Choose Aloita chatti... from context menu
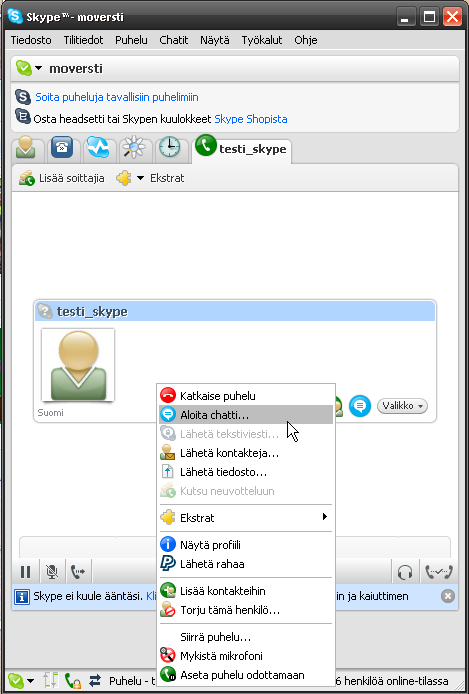Viewport: 469px width, 694px height. pyautogui.click(x=246, y=415)
